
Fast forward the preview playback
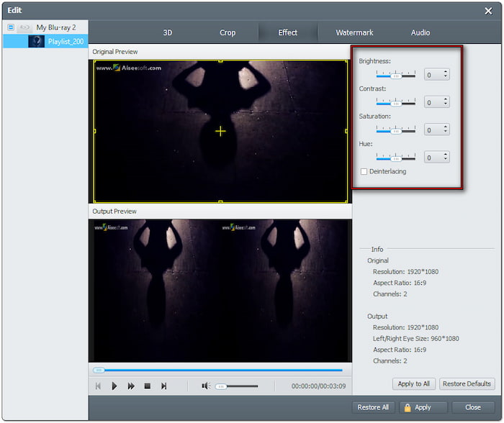coord(131,386)
